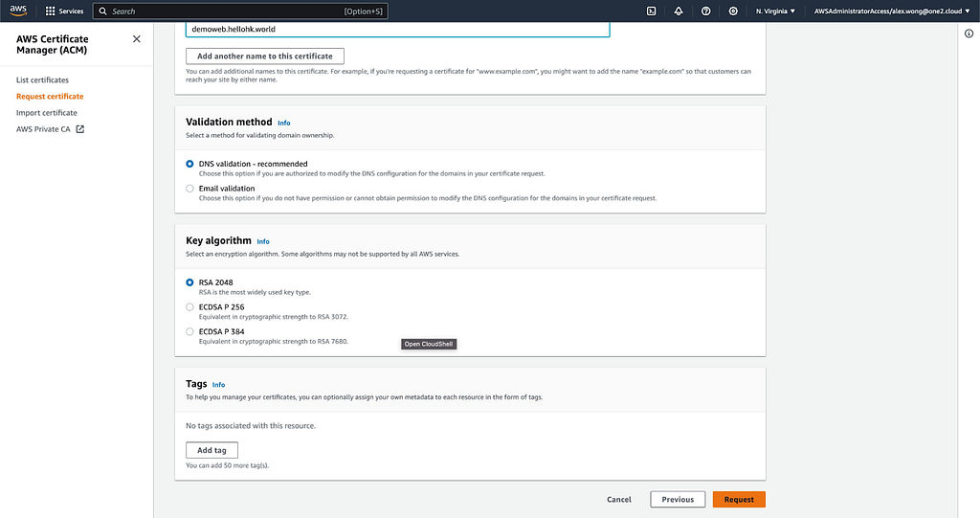Open the N. Virginia region dropdown
Image resolution: width=980 pixels, height=518 pixels.
pyautogui.click(x=775, y=11)
